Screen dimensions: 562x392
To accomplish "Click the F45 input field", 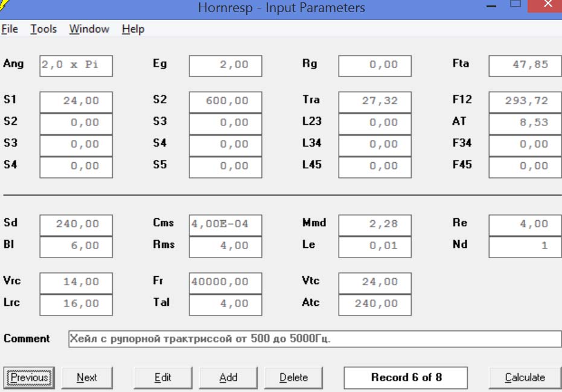I will 525,167.
